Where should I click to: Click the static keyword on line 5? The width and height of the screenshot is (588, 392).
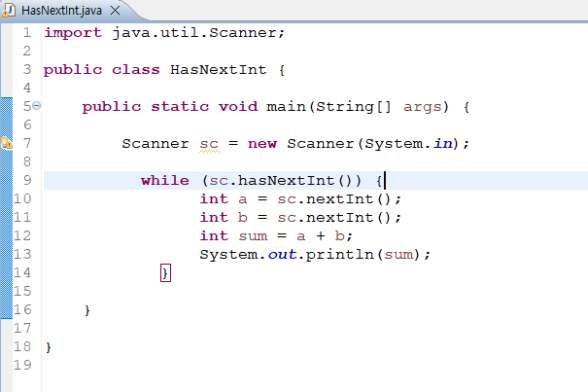point(180,107)
